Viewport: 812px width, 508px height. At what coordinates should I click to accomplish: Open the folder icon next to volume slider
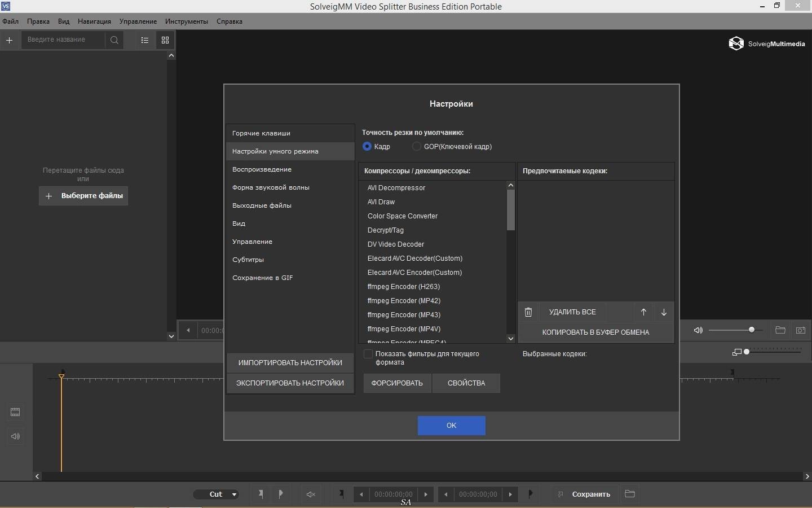click(780, 330)
